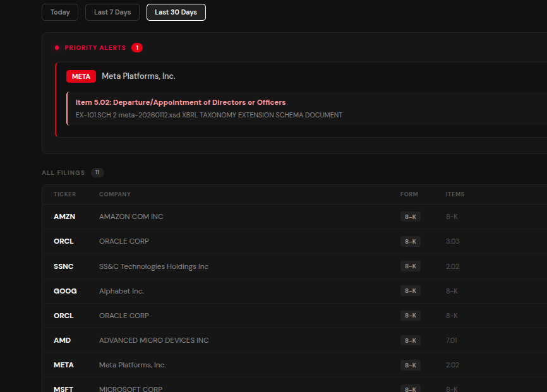The height and width of the screenshot is (392, 547).
Task: Click the ITEMS column header
Action: pyautogui.click(x=455, y=194)
